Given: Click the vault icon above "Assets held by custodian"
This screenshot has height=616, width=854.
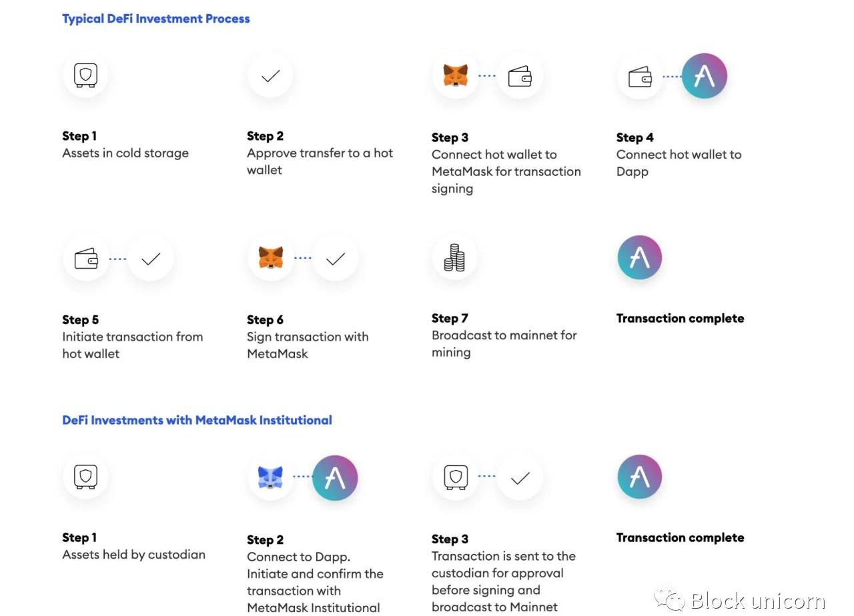Looking at the screenshot, I should [x=85, y=477].
